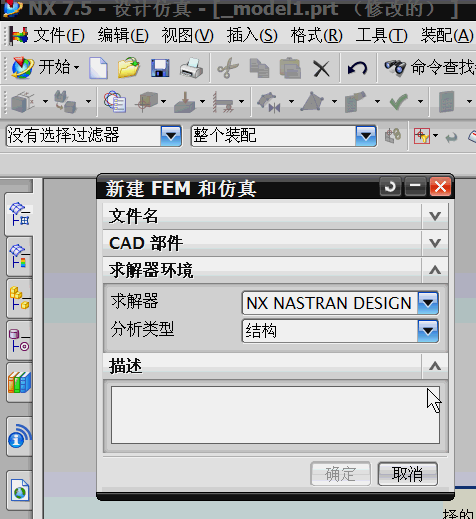Open the 开始 (Start) menu button
476x519 pixels.
(x=46, y=67)
